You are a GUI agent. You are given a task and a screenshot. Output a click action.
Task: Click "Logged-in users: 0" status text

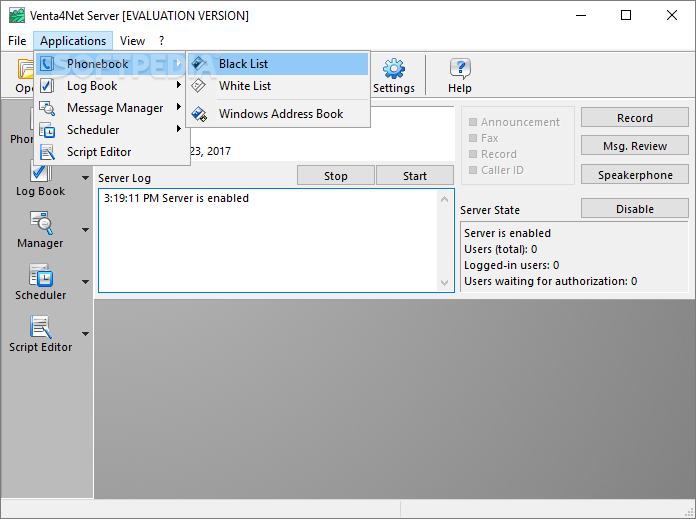pyautogui.click(x=511, y=265)
